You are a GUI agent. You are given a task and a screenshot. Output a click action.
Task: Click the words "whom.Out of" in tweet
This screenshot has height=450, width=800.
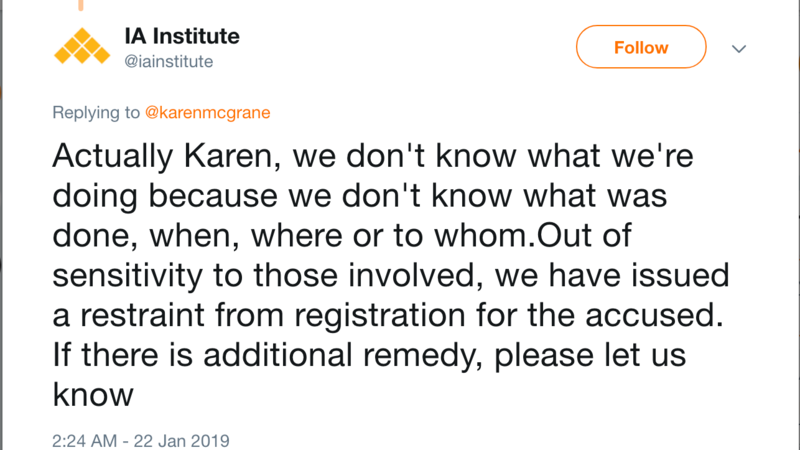[x=533, y=236]
